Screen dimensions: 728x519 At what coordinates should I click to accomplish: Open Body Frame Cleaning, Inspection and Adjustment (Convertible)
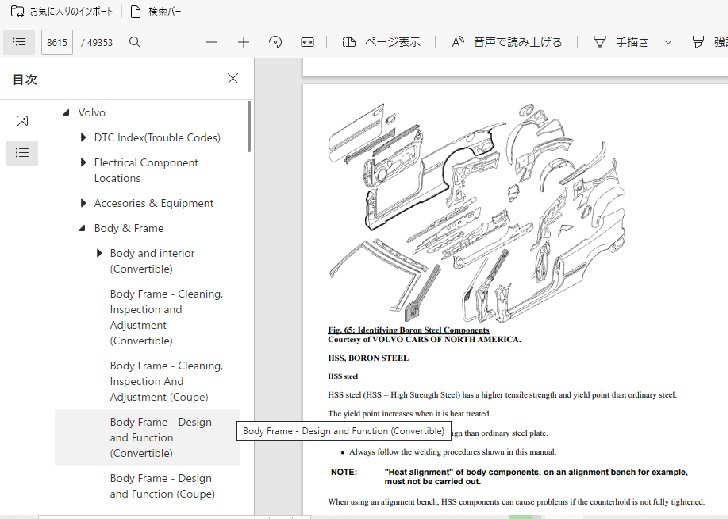coord(166,317)
